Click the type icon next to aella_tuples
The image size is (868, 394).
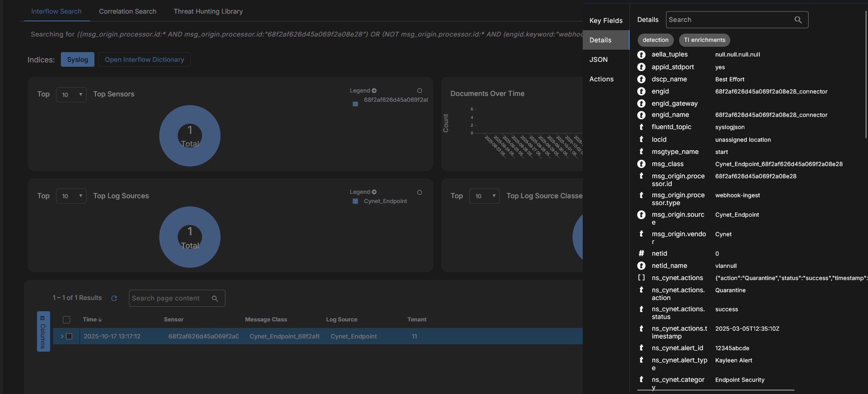point(641,55)
